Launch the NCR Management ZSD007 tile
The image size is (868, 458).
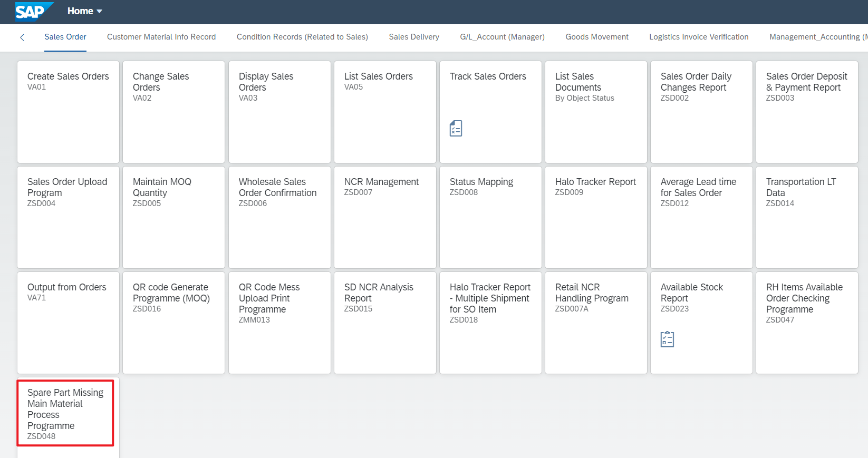click(385, 217)
